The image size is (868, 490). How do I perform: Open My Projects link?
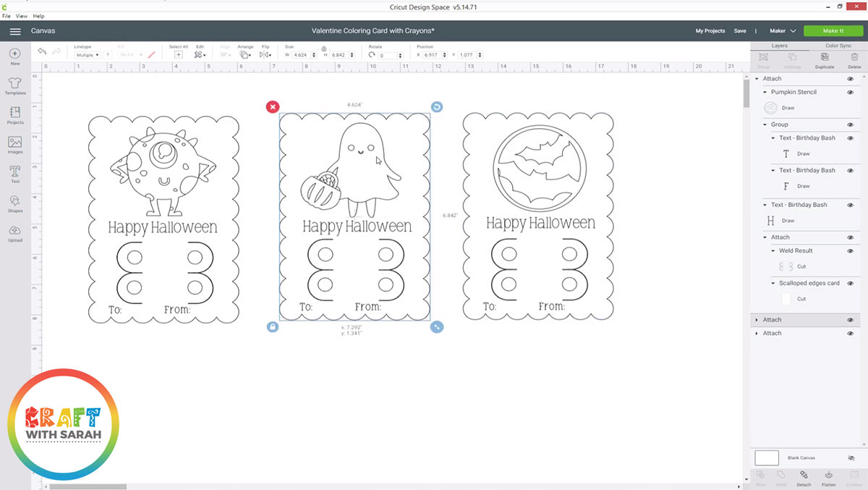pos(710,31)
